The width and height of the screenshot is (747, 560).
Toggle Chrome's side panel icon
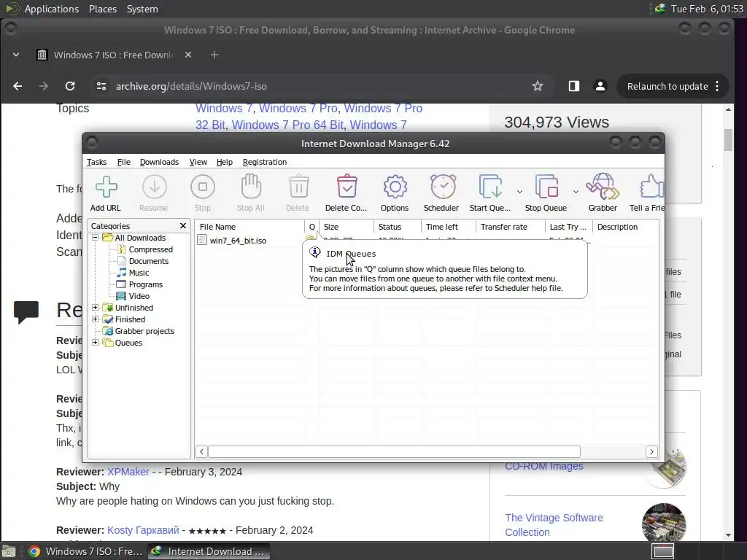[x=573, y=86]
